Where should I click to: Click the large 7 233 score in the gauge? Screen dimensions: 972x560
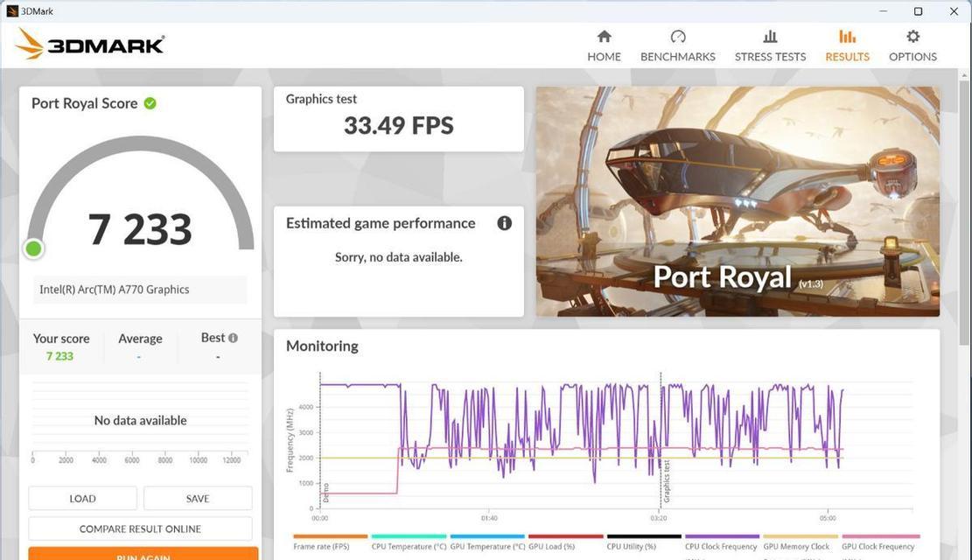click(x=140, y=229)
